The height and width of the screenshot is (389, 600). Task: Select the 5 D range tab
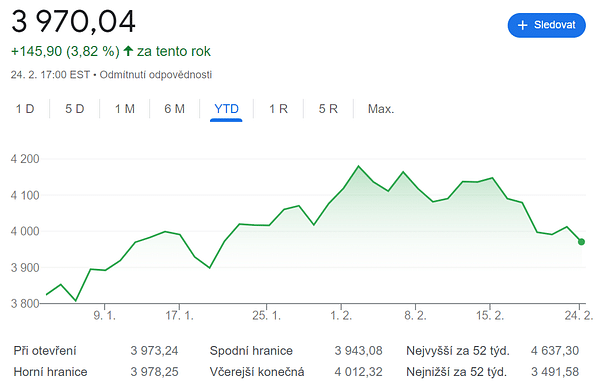pyautogui.click(x=75, y=109)
